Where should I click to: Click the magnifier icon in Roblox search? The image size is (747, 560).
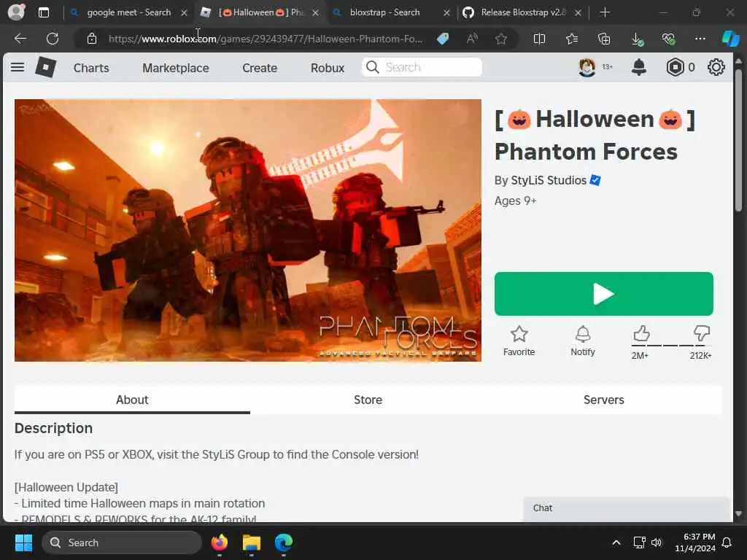tap(373, 67)
